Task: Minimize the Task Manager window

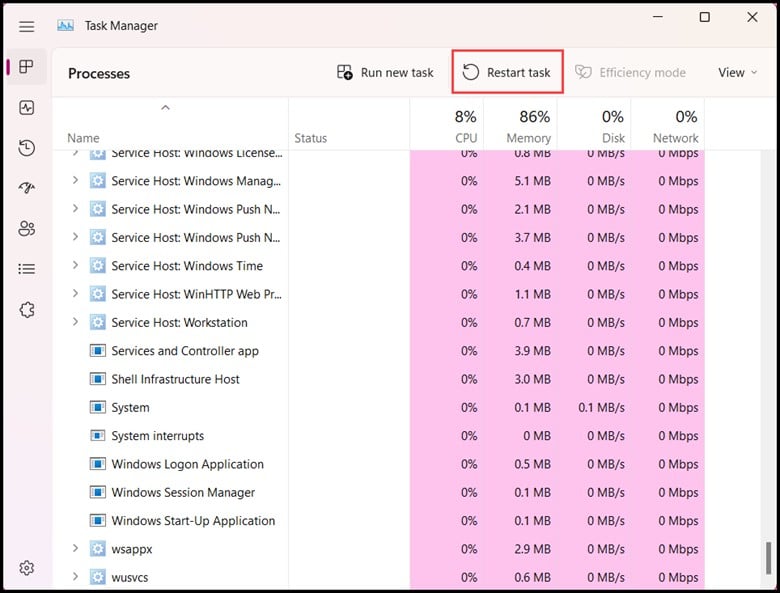Action: coord(658,17)
